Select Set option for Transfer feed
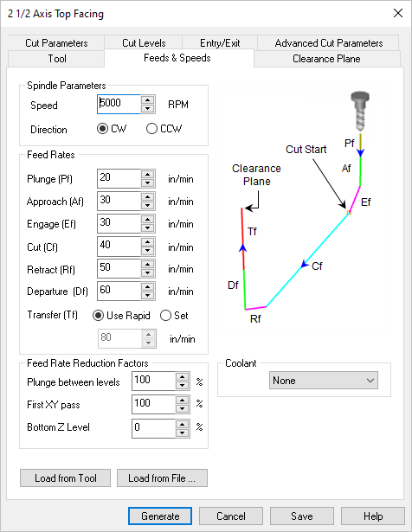Viewport: 412px width, 532px height. (174, 316)
